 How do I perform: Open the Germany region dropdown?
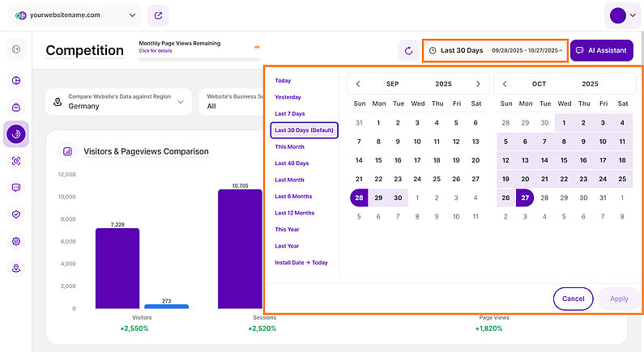click(118, 100)
